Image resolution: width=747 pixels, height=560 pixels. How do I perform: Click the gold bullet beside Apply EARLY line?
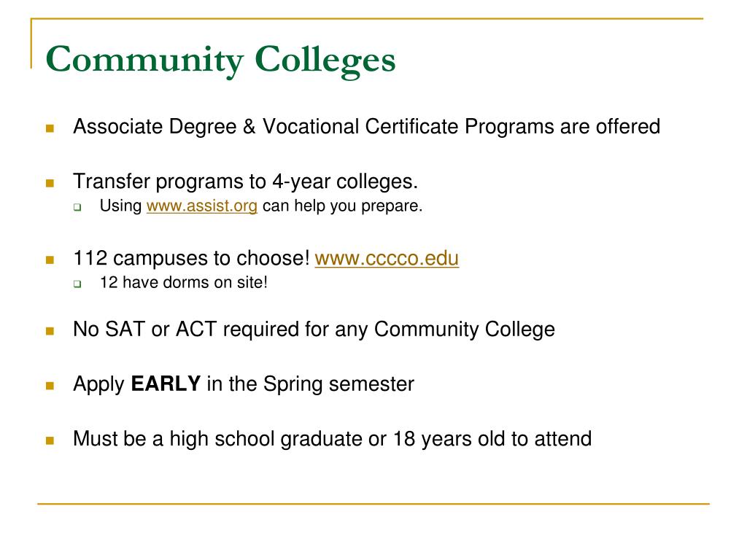pyautogui.click(x=50, y=386)
